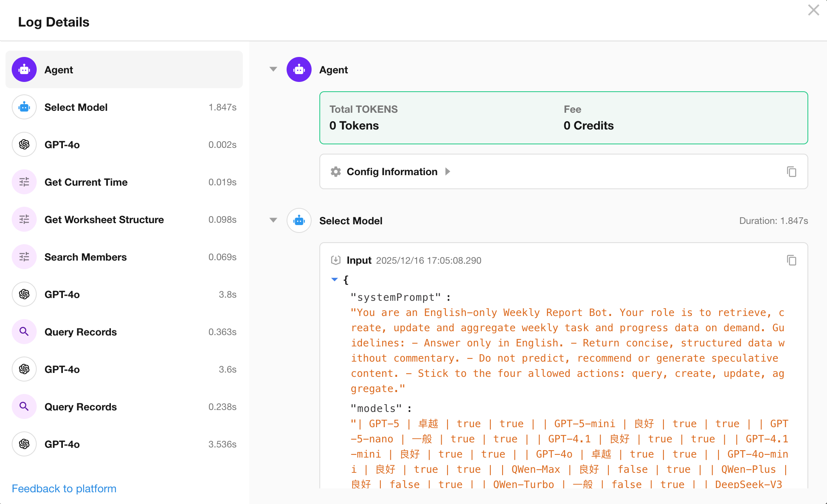
Task: Click the first Query Records magnifier icon
Action: point(24,332)
